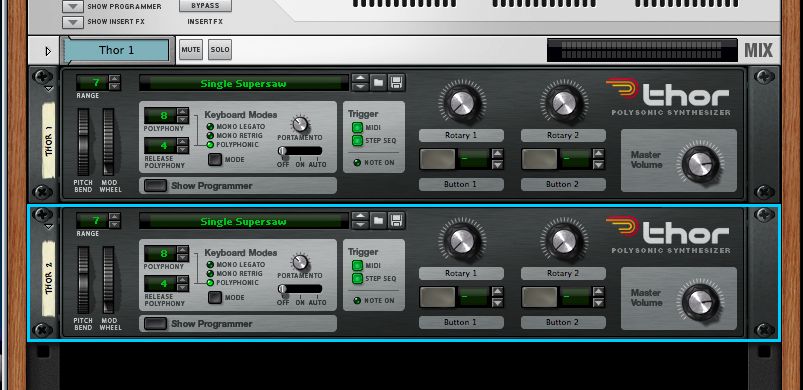
Task: Toggle Step Seq trigger on Thor 2
Action: [x=357, y=278]
